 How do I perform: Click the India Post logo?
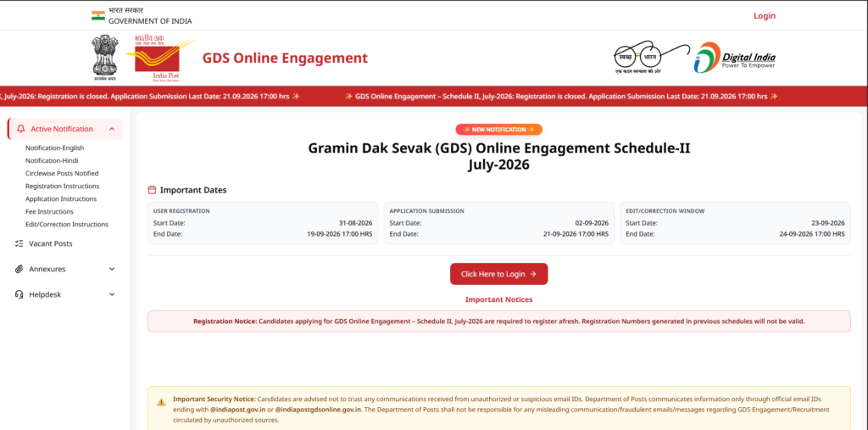159,59
